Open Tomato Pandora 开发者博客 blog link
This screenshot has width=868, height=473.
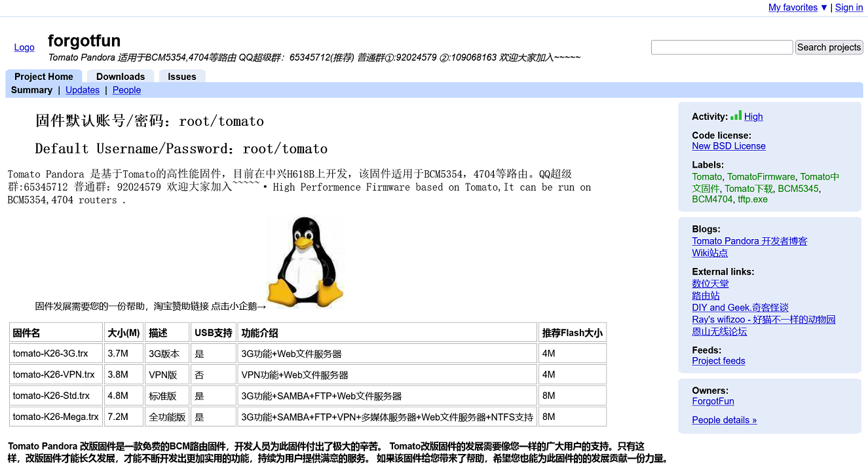click(749, 241)
